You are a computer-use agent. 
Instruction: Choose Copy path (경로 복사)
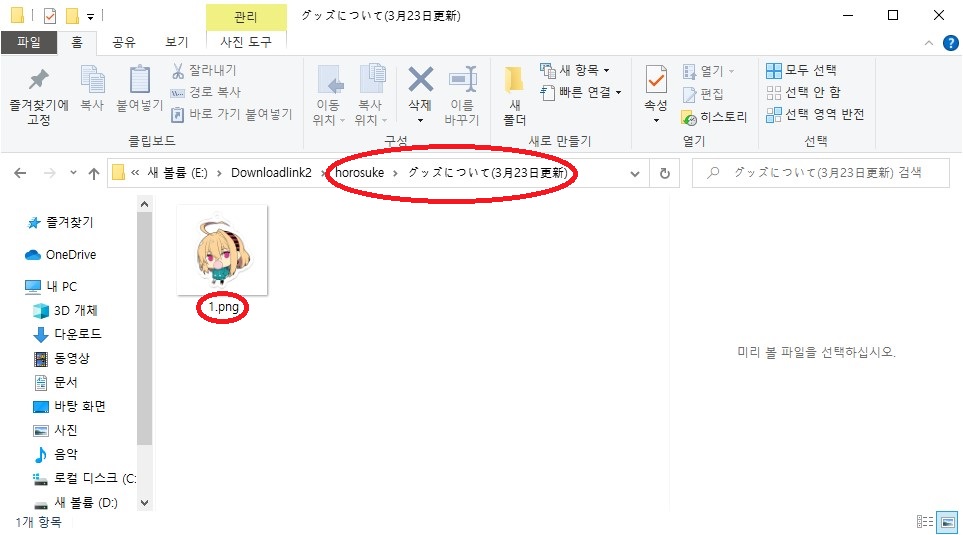(x=206, y=92)
